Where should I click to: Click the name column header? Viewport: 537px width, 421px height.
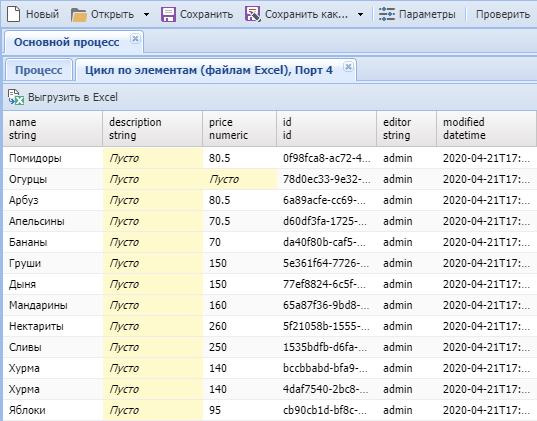[53, 129]
